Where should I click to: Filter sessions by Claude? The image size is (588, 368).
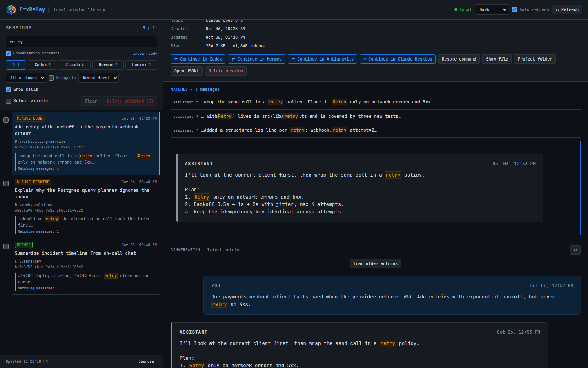[x=75, y=65]
